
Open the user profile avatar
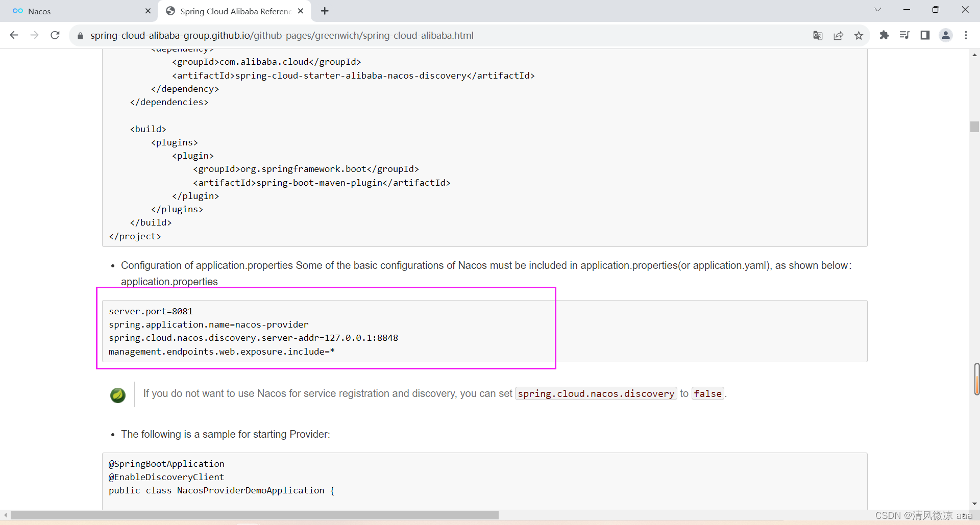(946, 35)
